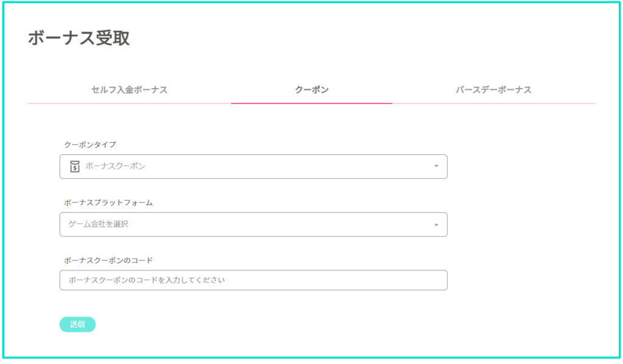Screen dimensions: 623x364
Task: Select the クーポン tab
Action: tap(312, 90)
